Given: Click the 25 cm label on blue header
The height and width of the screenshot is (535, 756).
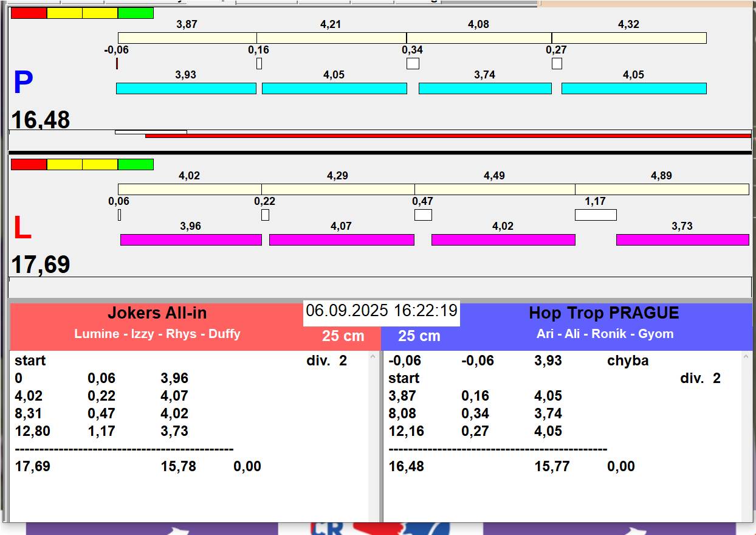Looking at the screenshot, I should tap(419, 336).
